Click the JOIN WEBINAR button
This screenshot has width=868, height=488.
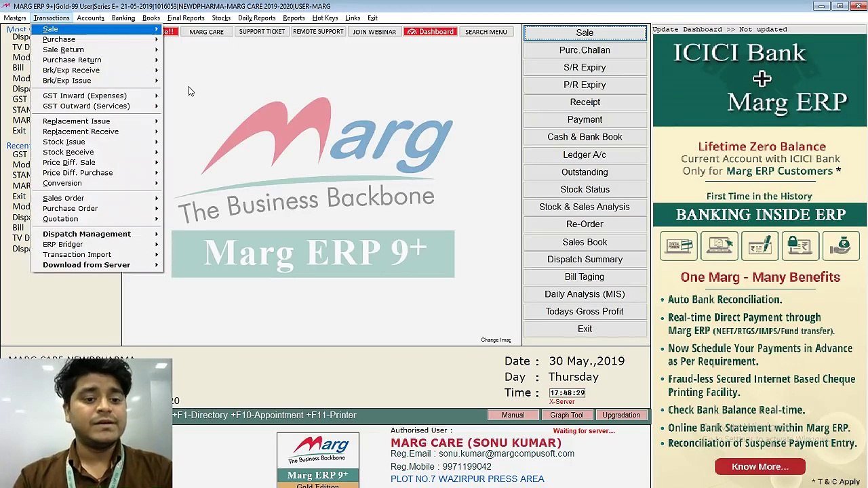[374, 32]
